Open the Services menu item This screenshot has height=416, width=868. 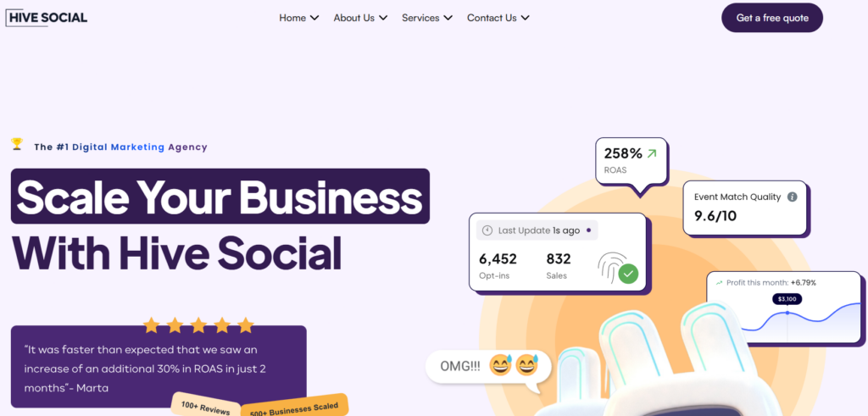pos(420,18)
